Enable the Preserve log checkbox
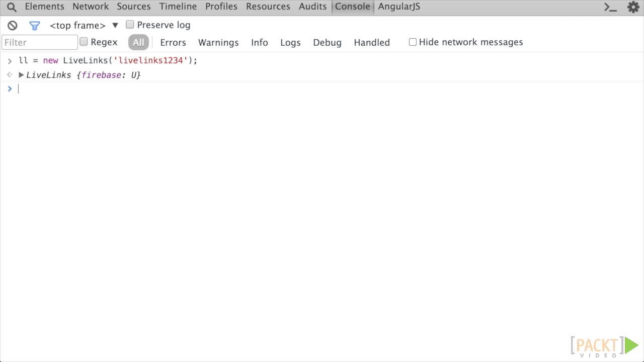 [x=130, y=25]
